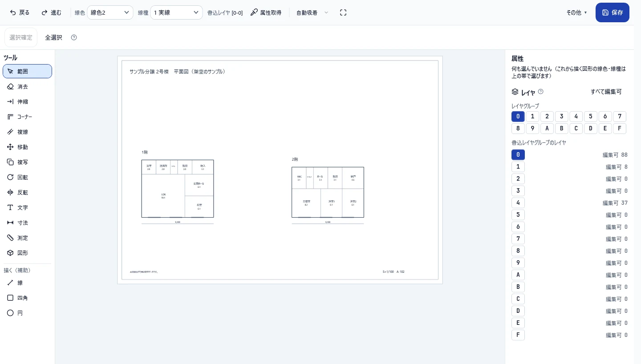Toggle layer 4 edit state 編集可
Image resolution: width=641 pixels, height=364 pixels.
610,203
